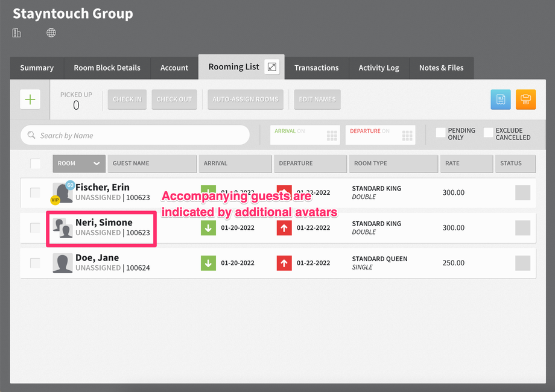Open Rooming List in expanded view icon

click(x=272, y=67)
